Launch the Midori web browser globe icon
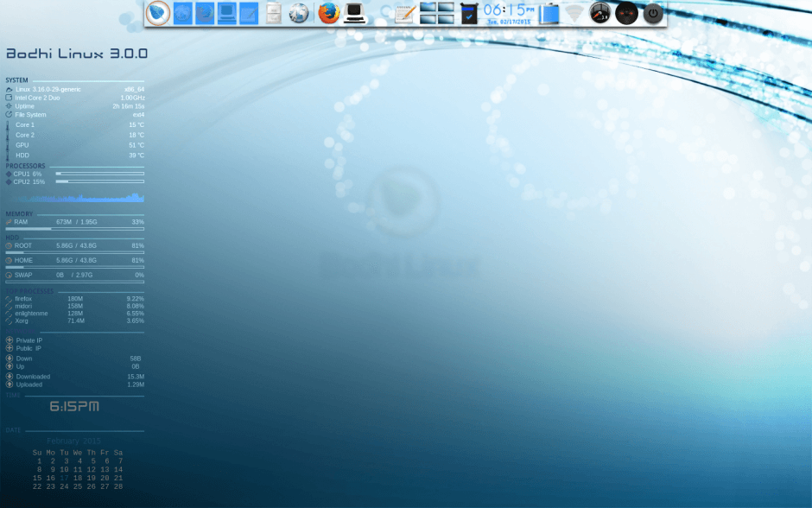The height and width of the screenshot is (508, 812). [x=298, y=14]
